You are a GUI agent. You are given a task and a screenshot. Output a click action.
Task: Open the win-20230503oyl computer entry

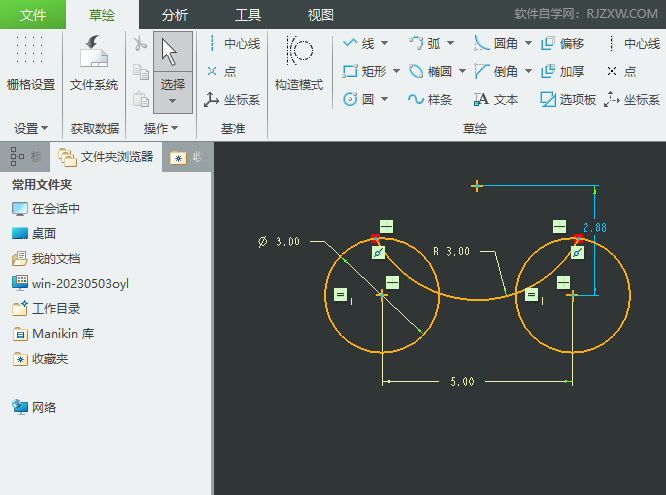tap(71, 283)
